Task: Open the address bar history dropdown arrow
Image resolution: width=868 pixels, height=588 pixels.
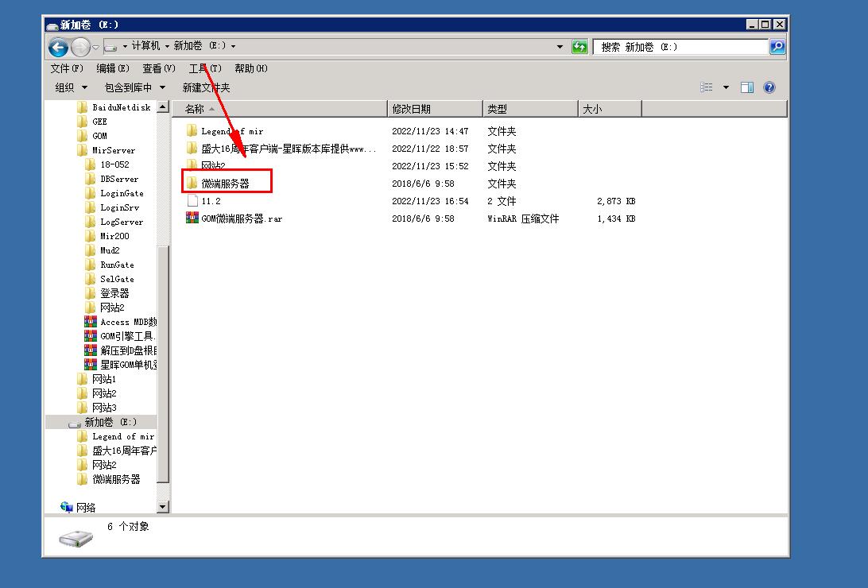Action: click(x=560, y=47)
